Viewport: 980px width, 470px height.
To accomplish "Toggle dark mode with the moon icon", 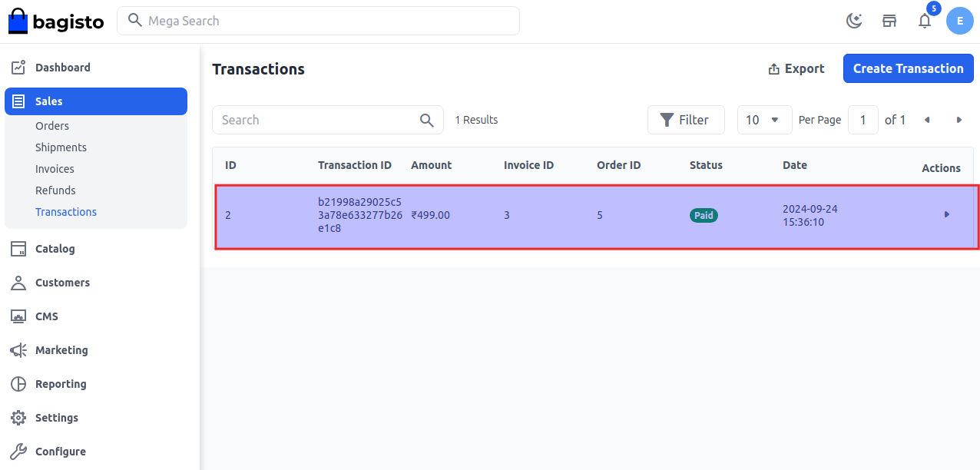I will click(854, 21).
